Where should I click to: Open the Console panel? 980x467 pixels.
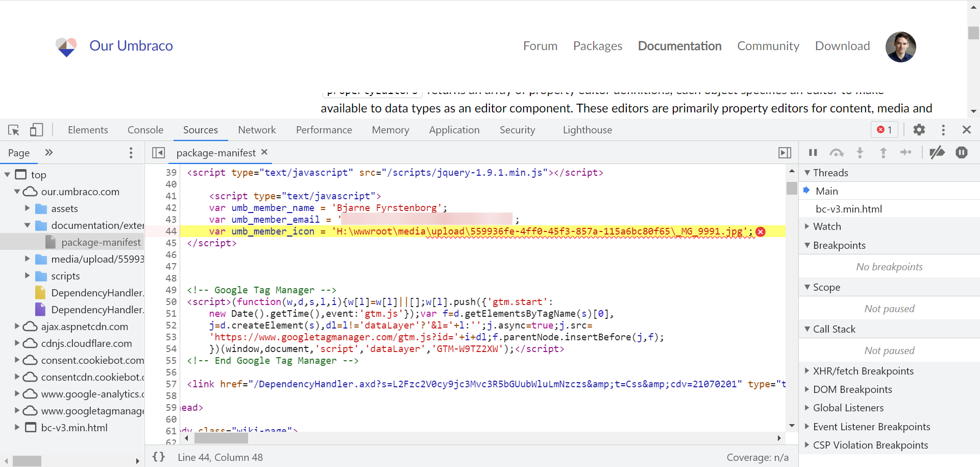tap(145, 130)
